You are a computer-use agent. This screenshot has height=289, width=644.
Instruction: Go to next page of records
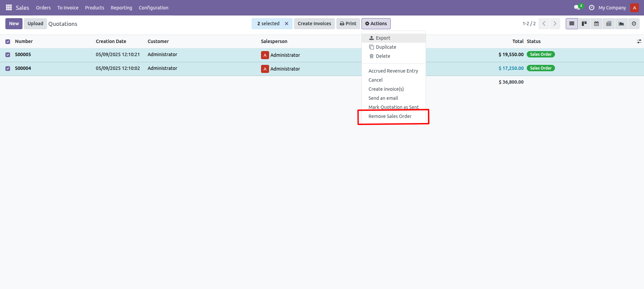(555, 24)
